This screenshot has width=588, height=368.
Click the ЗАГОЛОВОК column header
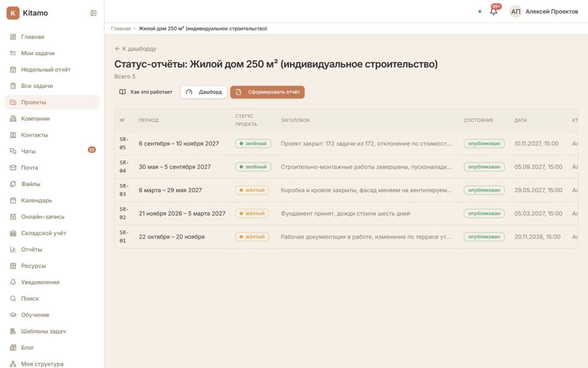click(x=295, y=120)
